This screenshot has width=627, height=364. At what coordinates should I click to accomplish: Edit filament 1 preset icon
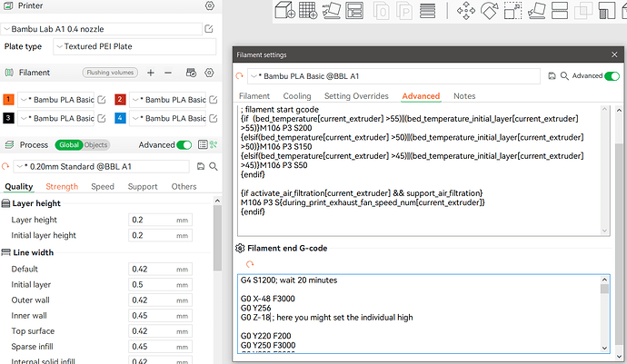[x=102, y=100]
